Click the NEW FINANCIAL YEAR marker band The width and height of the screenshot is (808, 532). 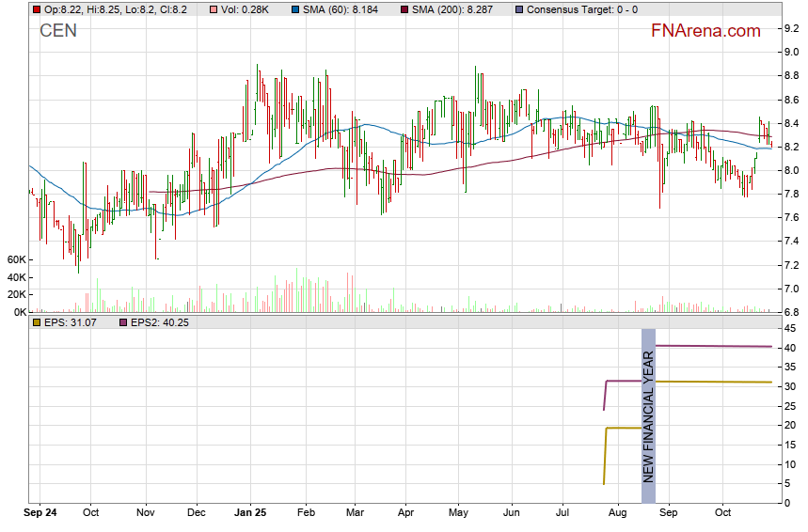point(648,406)
